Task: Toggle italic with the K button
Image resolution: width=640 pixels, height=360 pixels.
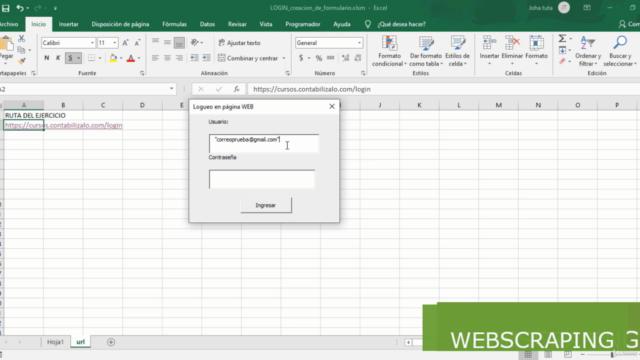Action: click(58, 58)
